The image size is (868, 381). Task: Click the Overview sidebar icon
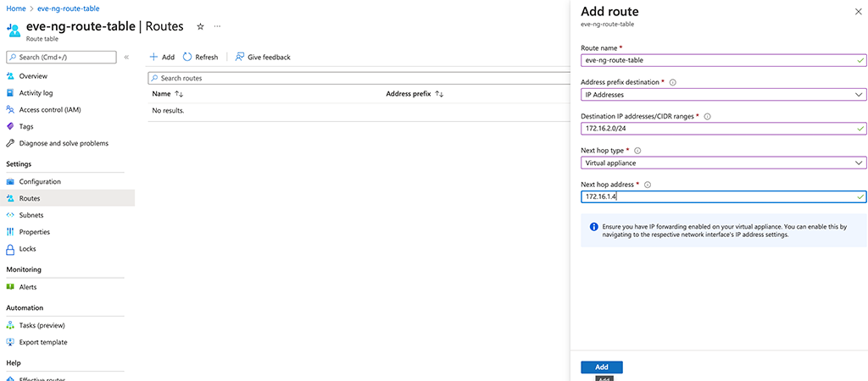click(x=9, y=76)
